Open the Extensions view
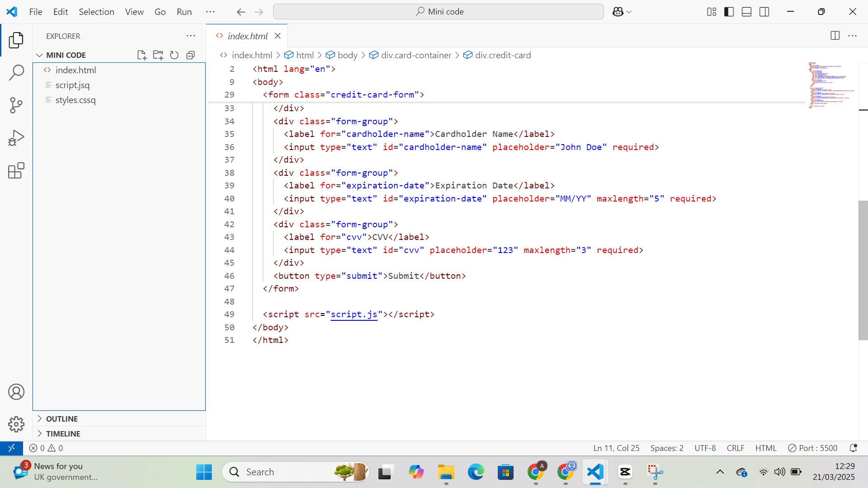The height and width of the screenshot is (488, 868). point(16,171)
